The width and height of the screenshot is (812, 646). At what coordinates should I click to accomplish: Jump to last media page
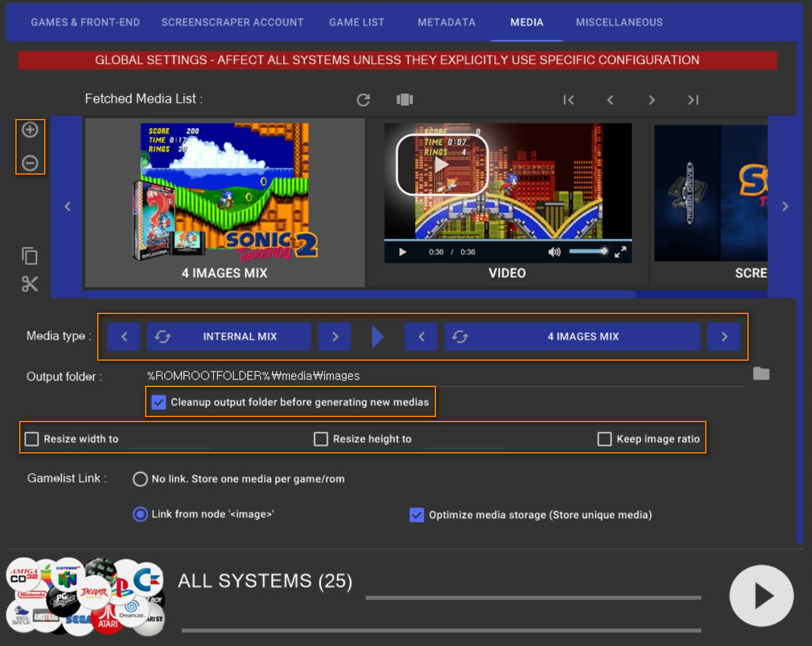pyautogui.click(x=693, y=100)
